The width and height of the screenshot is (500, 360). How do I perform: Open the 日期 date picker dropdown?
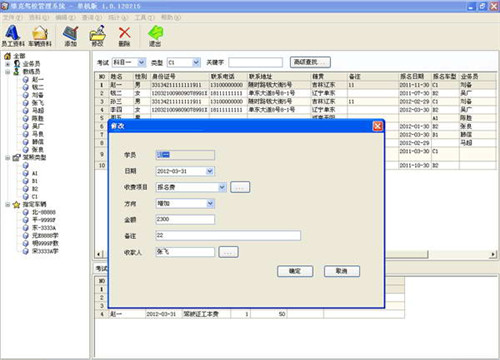(210, 171)
